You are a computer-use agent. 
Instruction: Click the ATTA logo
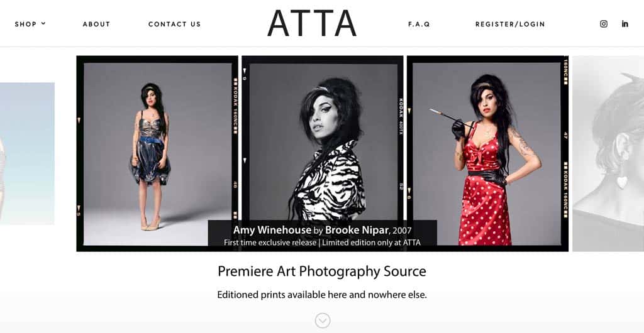pos(312,23)
